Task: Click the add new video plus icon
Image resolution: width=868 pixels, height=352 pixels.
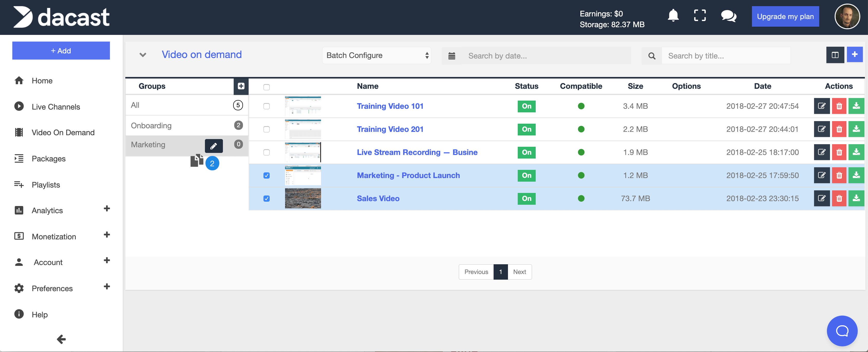Action: [x=855, y=55]
